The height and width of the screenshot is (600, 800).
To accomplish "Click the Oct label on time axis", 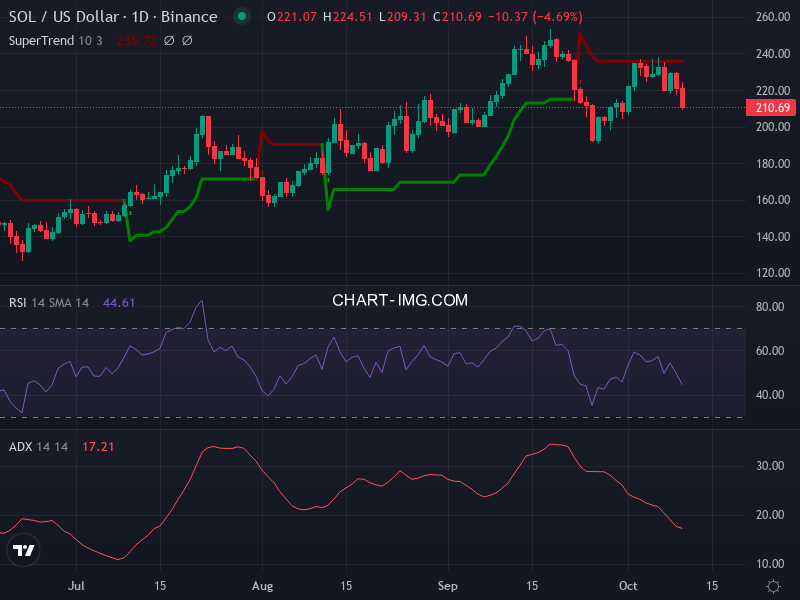I will (628, 584).
